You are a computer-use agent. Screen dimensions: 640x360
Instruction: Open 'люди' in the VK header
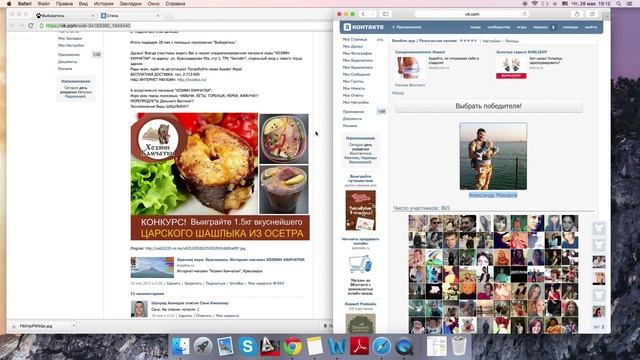(476, 27)
